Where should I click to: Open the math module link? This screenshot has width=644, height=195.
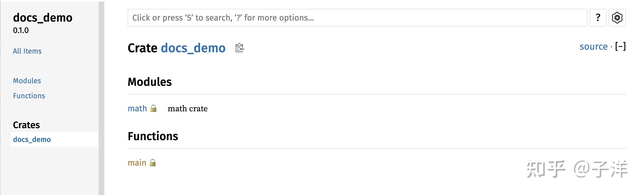[137, 108]
